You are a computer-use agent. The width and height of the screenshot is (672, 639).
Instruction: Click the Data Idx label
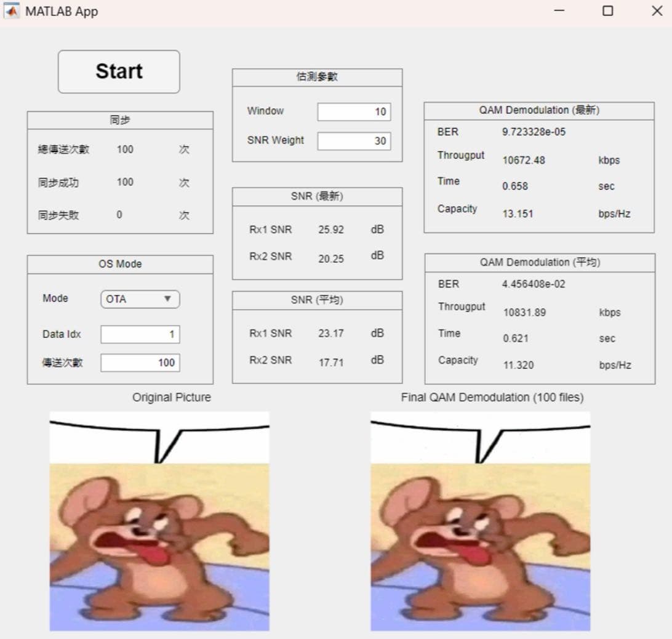(62, 334)
